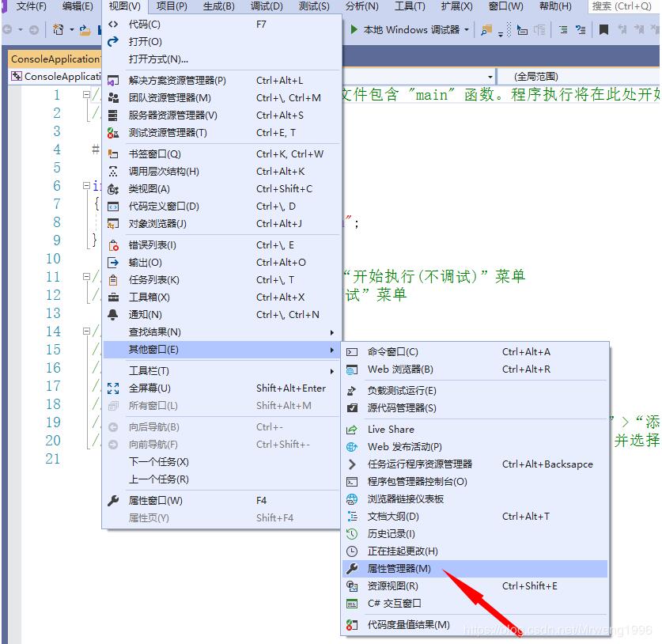Image resolution: width=662 pixels, height=644 pixels.
Task: Select 任务运行程序资源管理器 entry
Action: (475, 464)
